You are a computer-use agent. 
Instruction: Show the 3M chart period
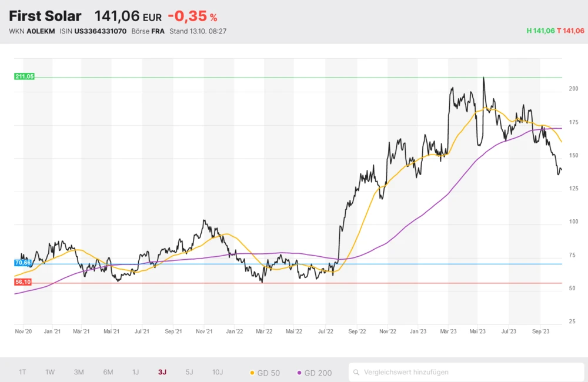(x=79, y=372)
